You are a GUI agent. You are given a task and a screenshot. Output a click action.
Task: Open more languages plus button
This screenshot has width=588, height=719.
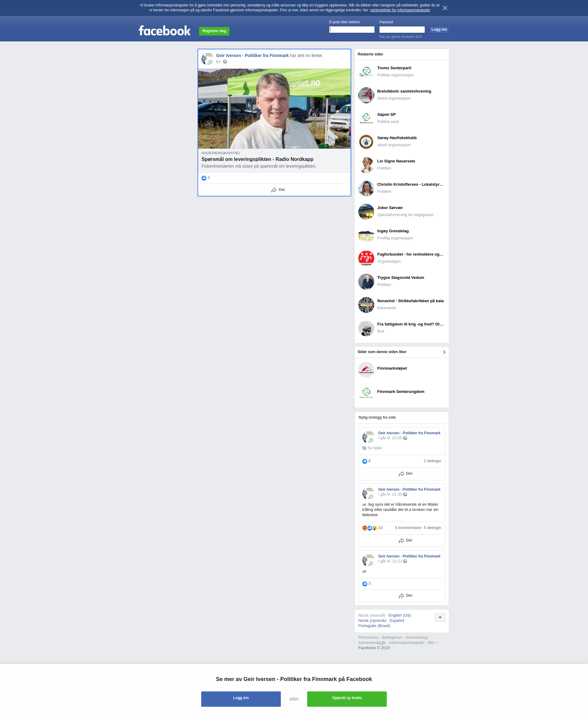pyautogui.click(x=440, y=617)
